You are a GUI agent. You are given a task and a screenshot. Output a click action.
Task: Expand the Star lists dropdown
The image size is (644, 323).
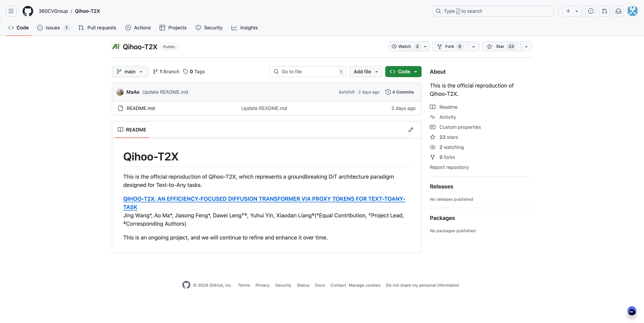[526, 47]
